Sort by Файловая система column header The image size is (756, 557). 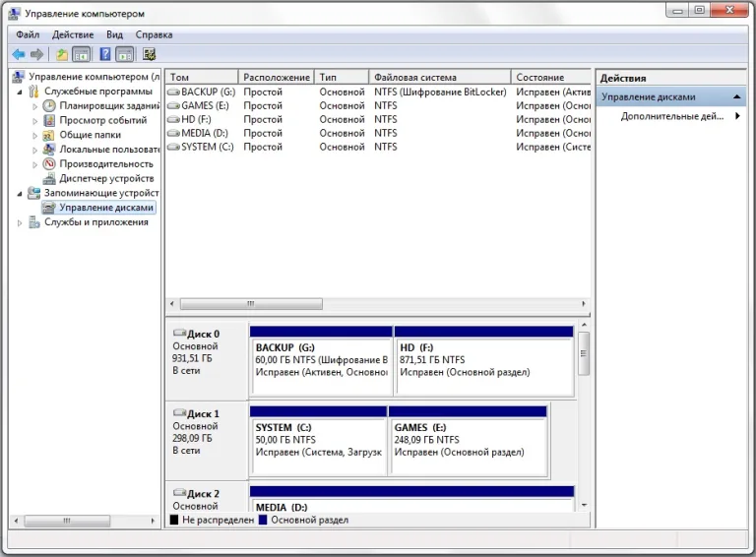[x=440, y=77]
